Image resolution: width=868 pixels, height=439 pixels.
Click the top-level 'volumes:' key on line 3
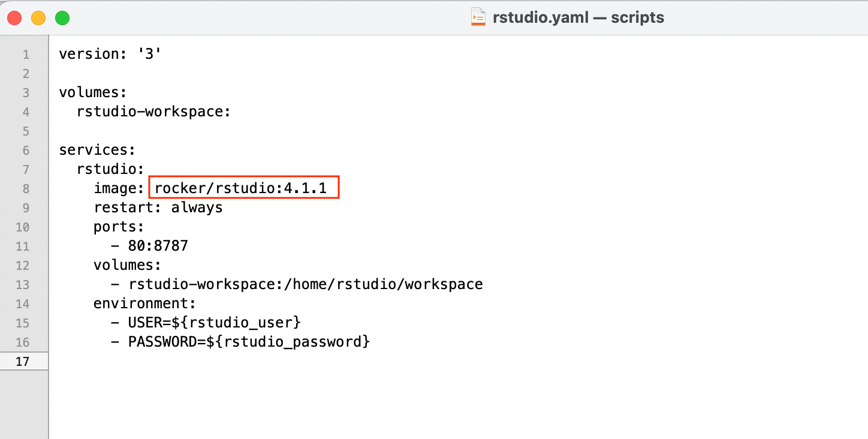[x=93, y=92]
